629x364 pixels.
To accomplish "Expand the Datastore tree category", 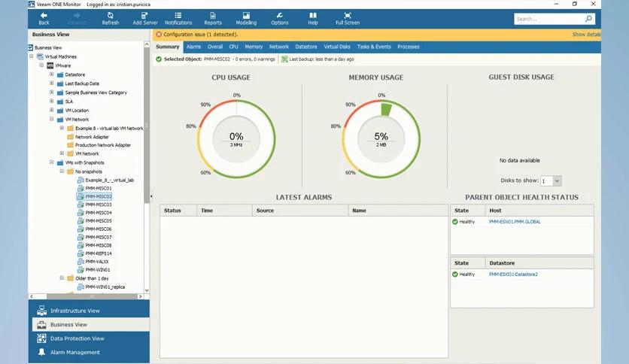I will [x=51, y=74].
